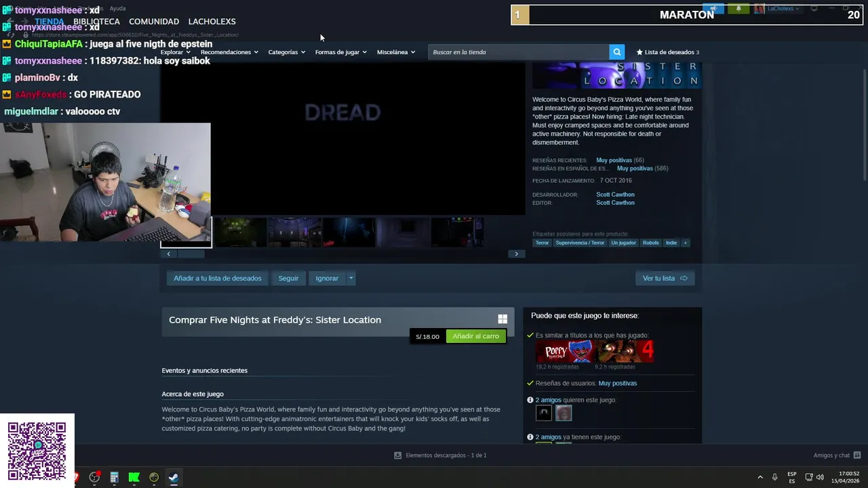The image size is (868, 488).
Task: Select the Terror tag
Action: (542, 243)
